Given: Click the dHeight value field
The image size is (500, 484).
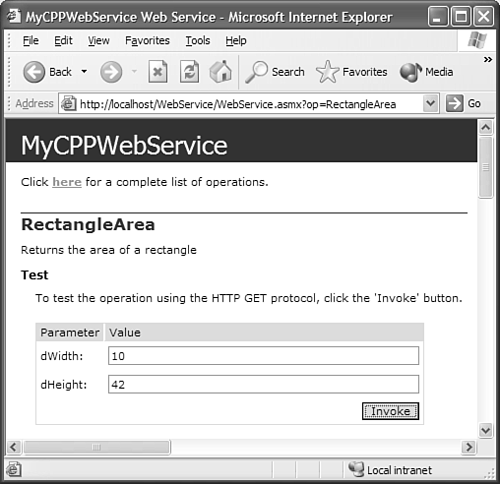Looking at the screenshot, I should pos(263,384).
